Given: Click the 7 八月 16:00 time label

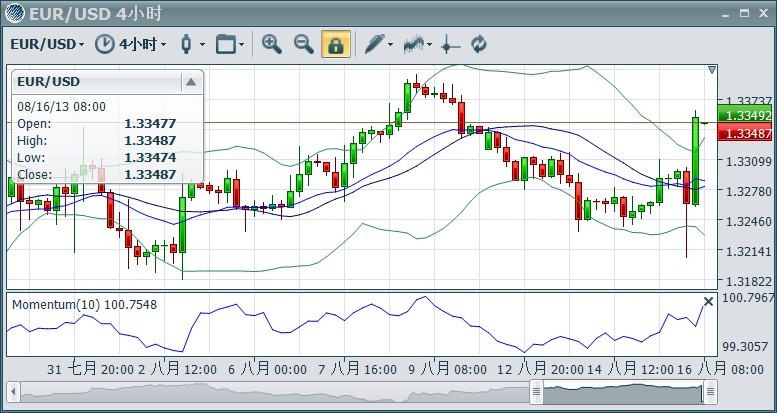Looking at the screenshot, I should [357, 369].
